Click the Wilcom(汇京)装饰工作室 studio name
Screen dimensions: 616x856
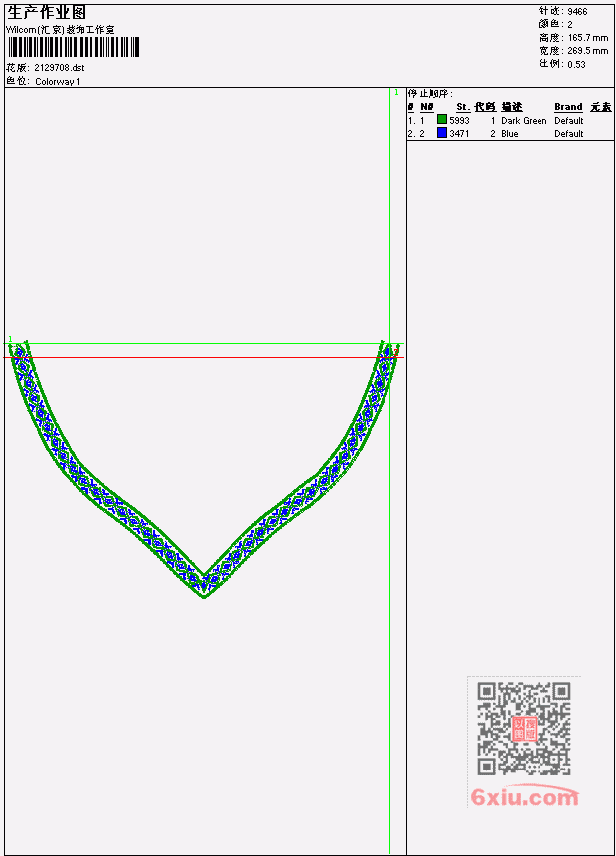pos(60,30)
